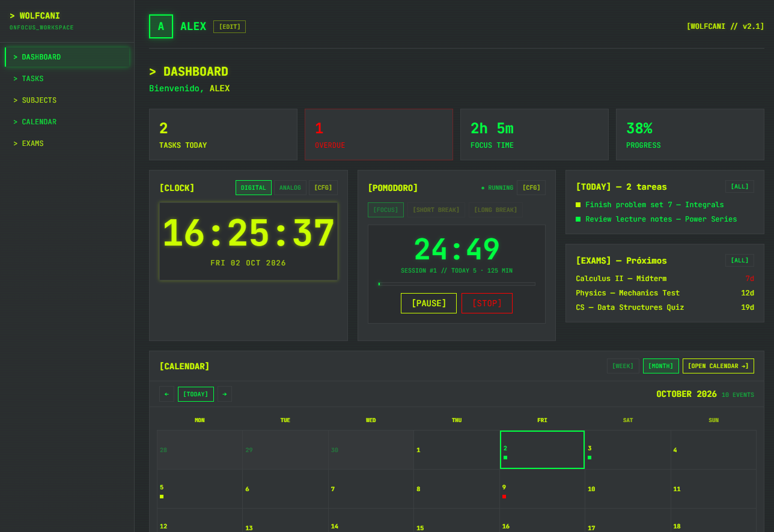Open Tasks in sidebar
774x532 pixels.
click(x=67, y=79)
